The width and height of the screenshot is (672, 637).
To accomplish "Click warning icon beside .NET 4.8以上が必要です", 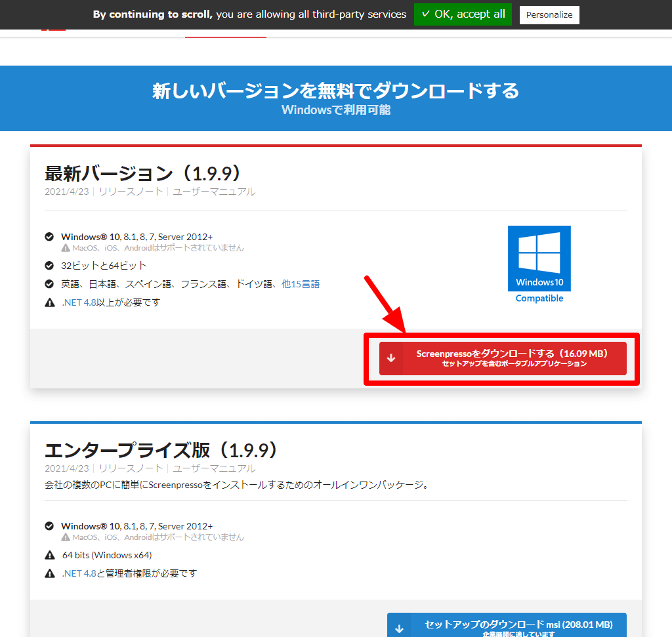I will click(50, 302).
